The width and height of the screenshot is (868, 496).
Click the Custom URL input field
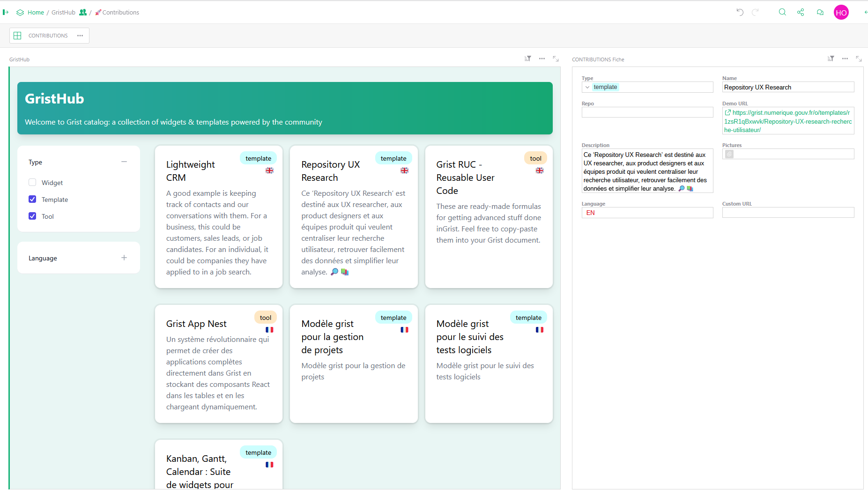click(x=788, y=213)
